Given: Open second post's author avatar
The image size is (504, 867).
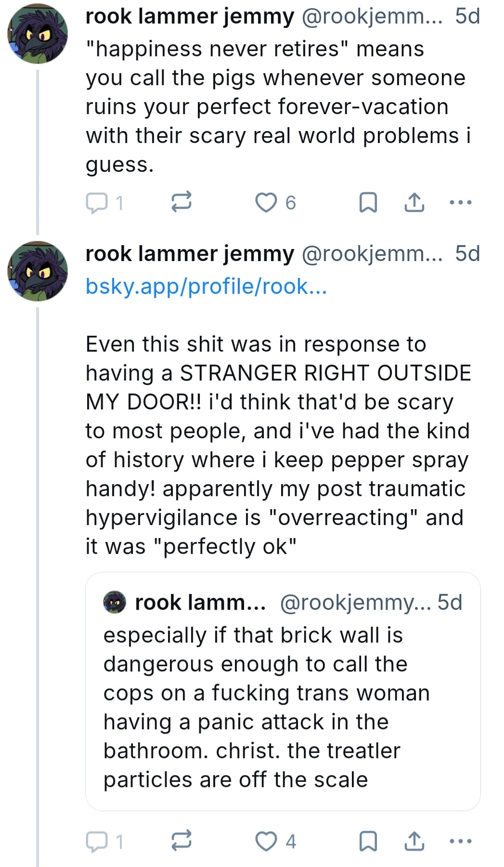Looking at the screenshot, I should pos(38,271).
